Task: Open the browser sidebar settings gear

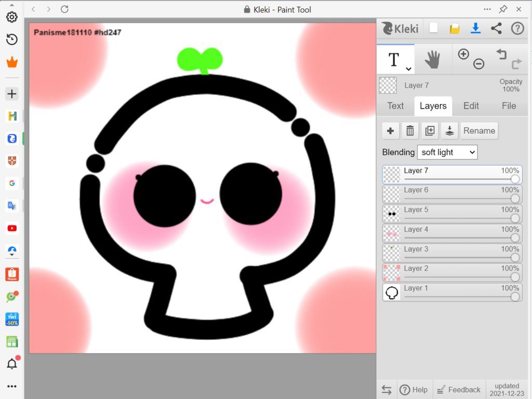Action: coord(12,17)
